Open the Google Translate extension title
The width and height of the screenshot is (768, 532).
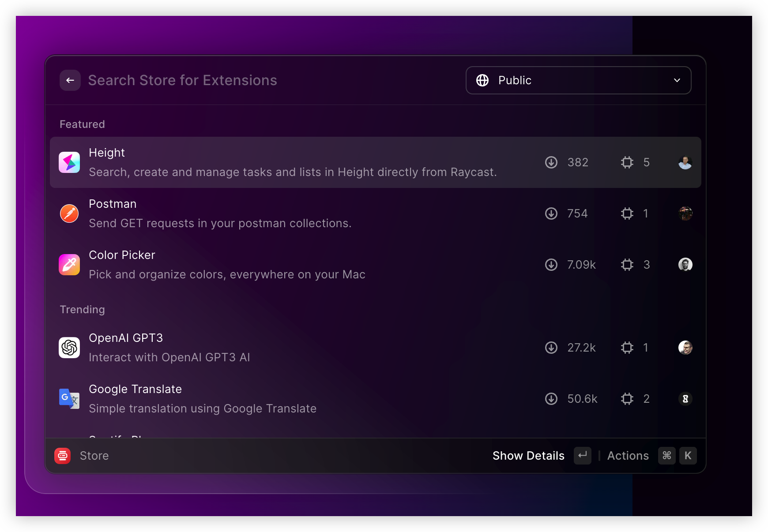[135, 389]
